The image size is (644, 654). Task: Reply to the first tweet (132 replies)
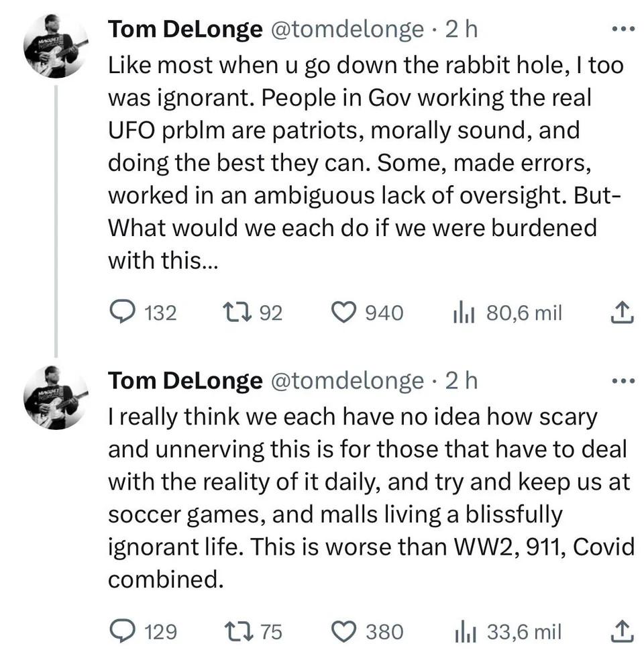tap(122, 313)
